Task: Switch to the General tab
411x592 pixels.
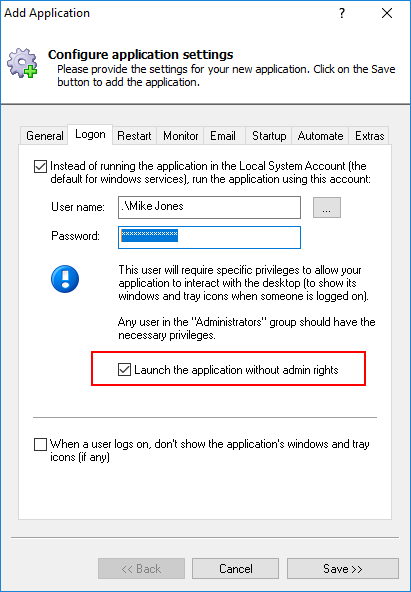Action: pyautogui.click(x=45, y=136)
